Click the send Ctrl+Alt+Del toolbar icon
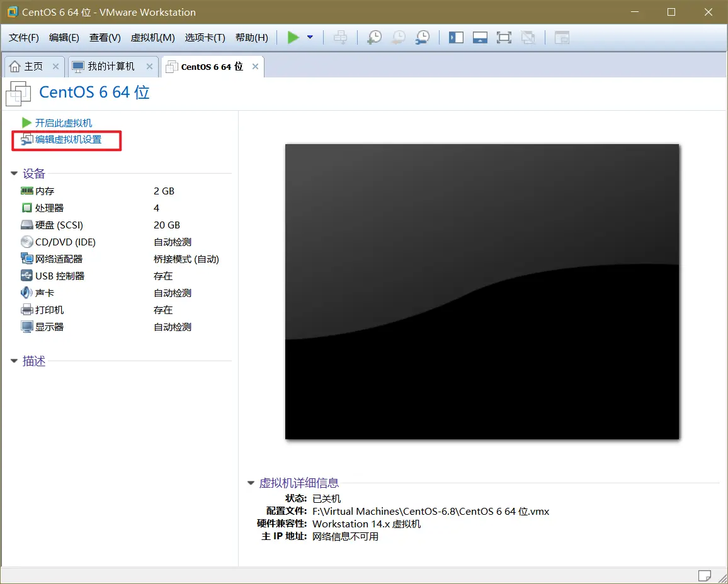 (x=340, y=37)
